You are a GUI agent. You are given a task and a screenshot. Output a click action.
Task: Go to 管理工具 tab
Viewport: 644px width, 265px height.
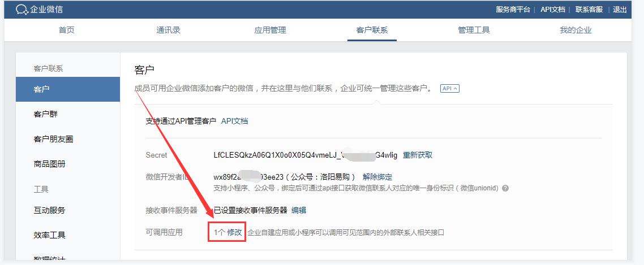(474, 30)
